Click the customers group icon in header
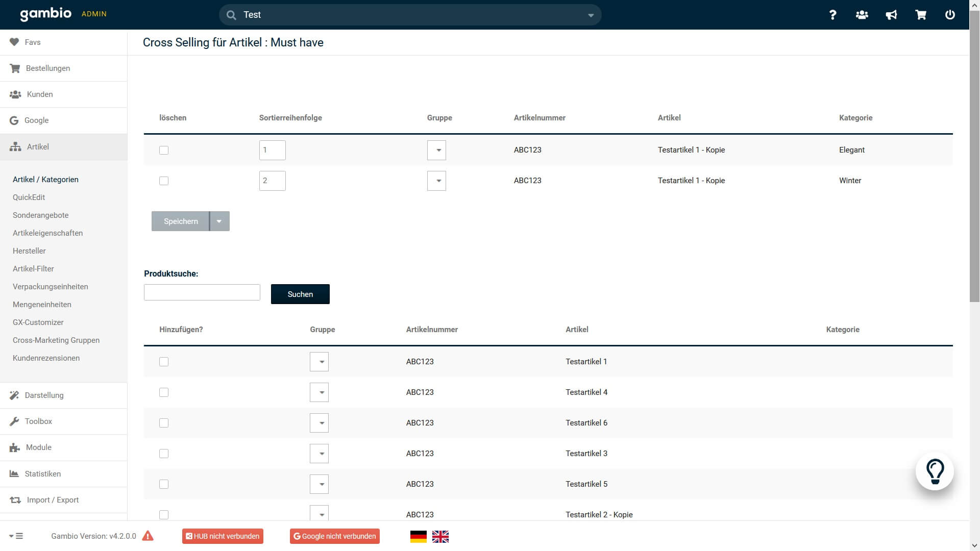Screen dimensions: 980x551 [x=862, y=15]
